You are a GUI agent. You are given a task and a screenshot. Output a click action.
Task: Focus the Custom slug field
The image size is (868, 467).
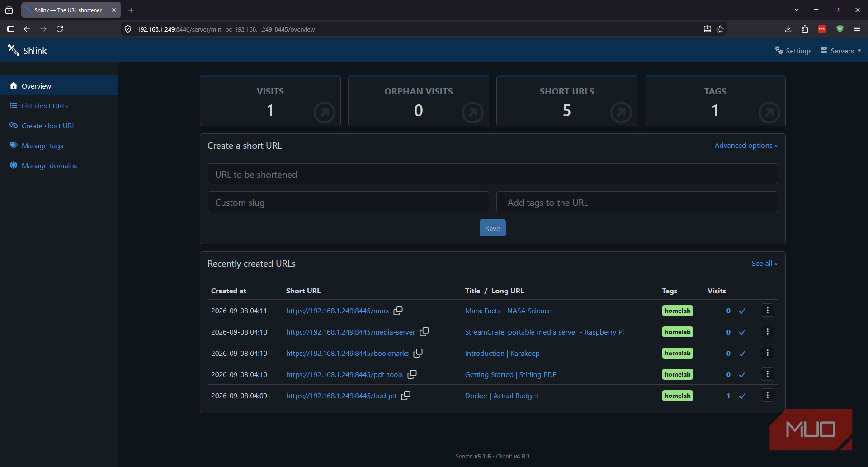coord(348,202)
